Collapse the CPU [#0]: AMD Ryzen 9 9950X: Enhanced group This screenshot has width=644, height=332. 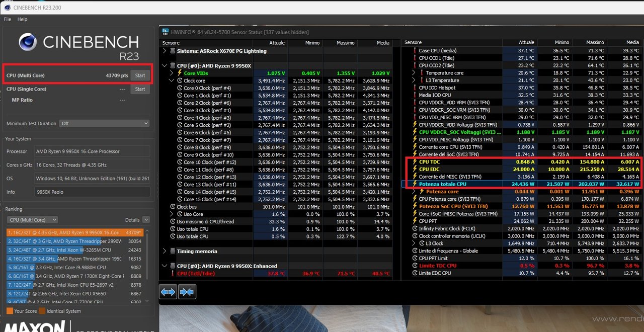(165, 266)
